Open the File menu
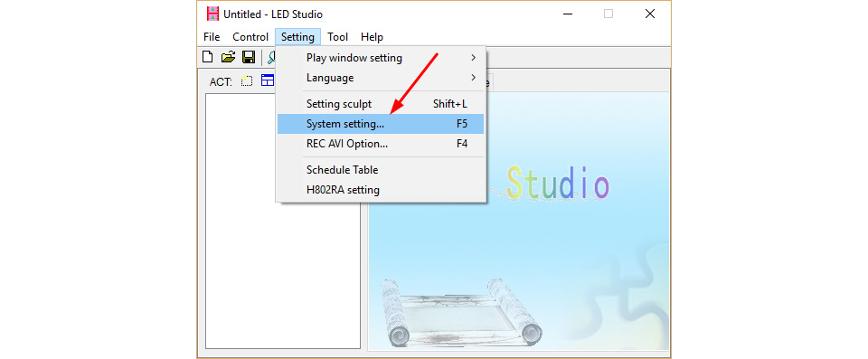This screenshot has width=868, height=359. [212, 37]
